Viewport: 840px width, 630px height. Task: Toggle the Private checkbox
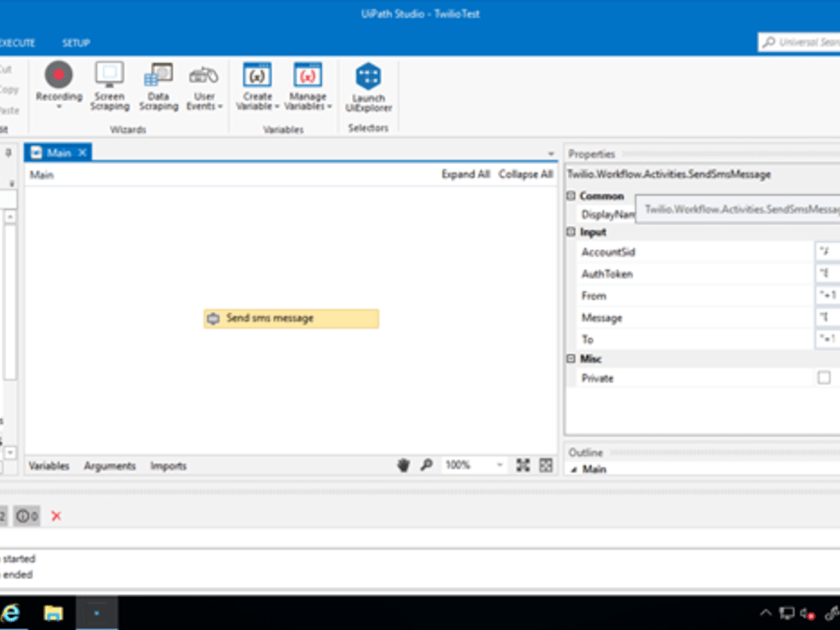coord(824,377)
